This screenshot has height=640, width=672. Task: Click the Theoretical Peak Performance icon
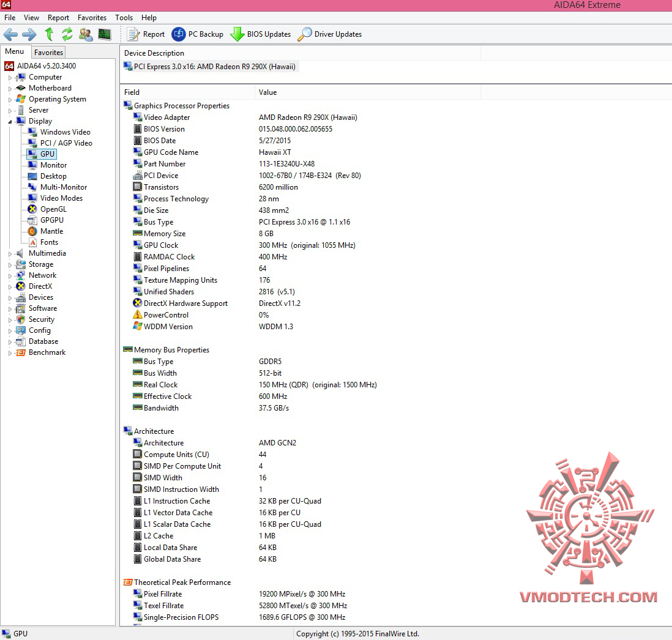(x=128, y=582)
